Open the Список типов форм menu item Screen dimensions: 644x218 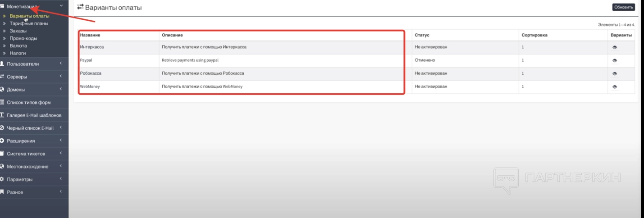tap(29, 102)
